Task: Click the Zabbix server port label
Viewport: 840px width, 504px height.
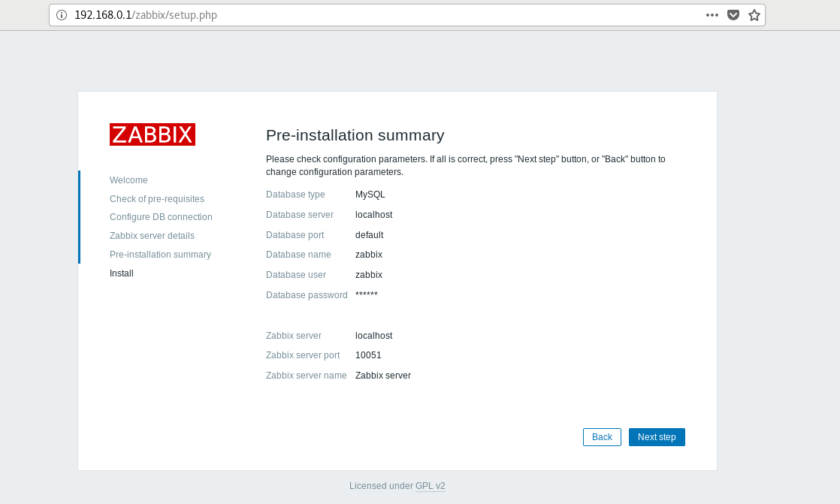Action: [x=303, y=355]
